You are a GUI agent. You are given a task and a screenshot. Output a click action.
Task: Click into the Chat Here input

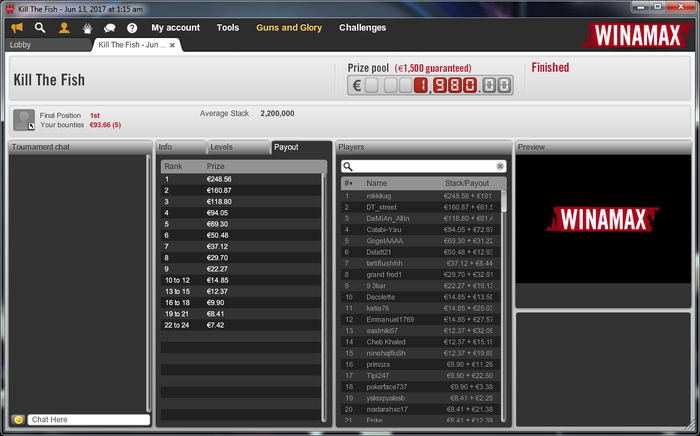coord(89,419)
